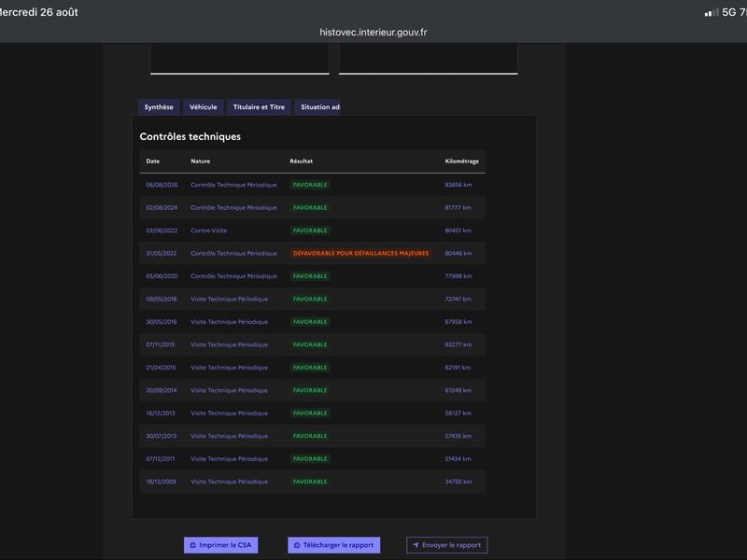747x560 pixels.
Task: Click Visite Technique Périodique on the 09/05/2018 row
Action: 229,299
